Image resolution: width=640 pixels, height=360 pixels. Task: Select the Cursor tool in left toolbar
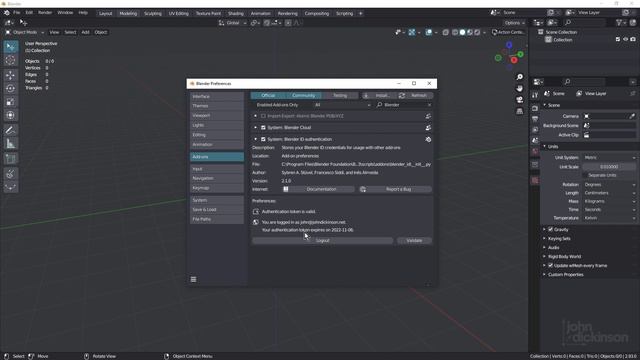11,60
